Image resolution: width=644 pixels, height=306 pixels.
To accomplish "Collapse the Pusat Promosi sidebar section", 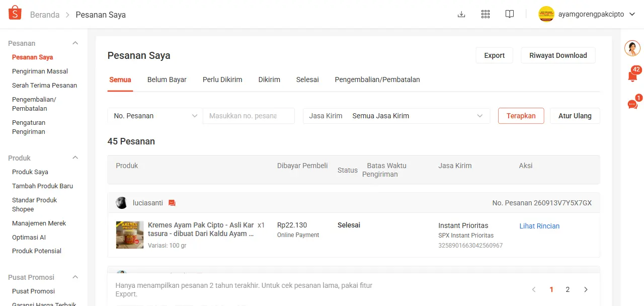I will pos(75,277).
